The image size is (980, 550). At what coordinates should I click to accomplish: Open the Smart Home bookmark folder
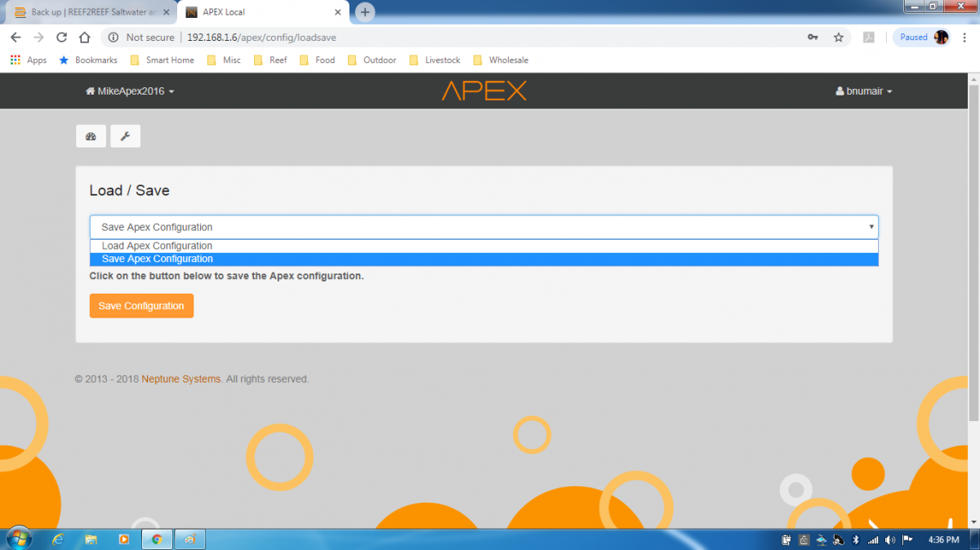pyautogui.click(x=162, y=60)
